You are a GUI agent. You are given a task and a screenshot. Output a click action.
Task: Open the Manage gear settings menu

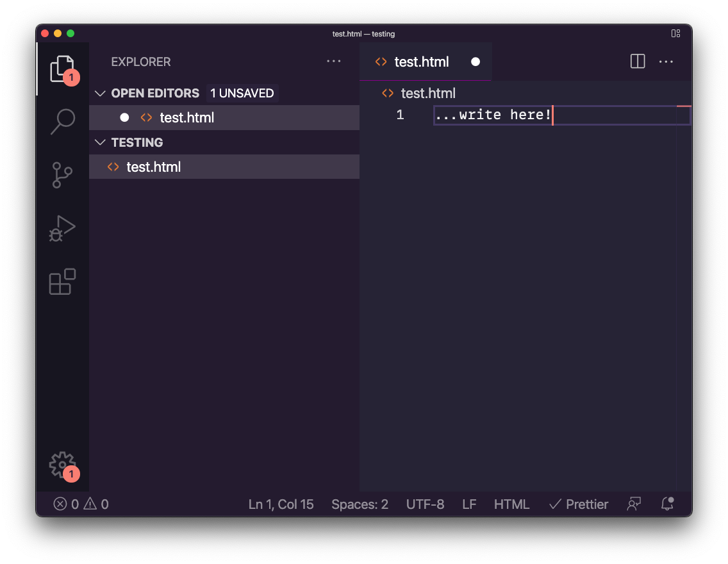[62, 465]
